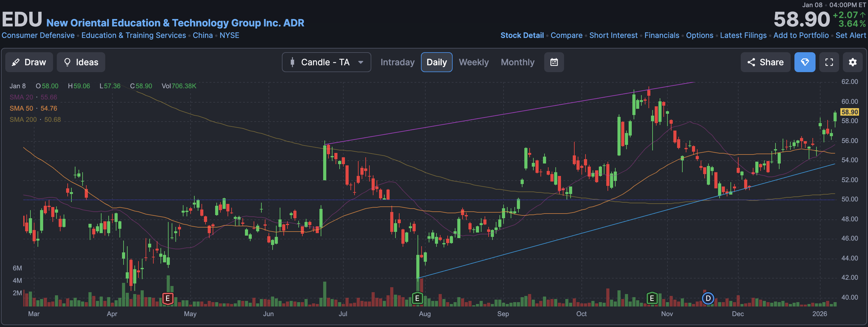Open the Options link
This screenshot has height=327, width=868.
(699, 35)
